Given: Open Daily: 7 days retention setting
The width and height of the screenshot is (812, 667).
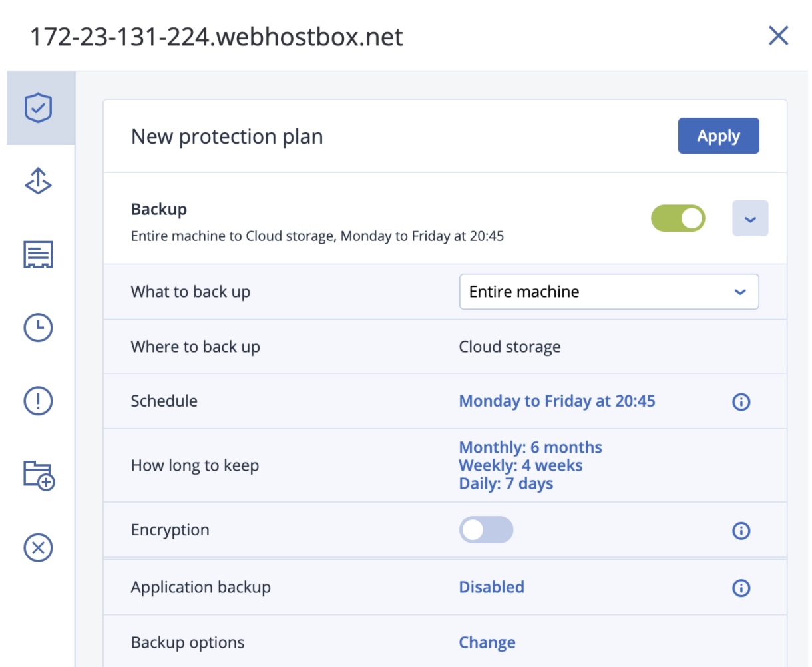Looking at the screenshot, I should (x=506, y=483).
